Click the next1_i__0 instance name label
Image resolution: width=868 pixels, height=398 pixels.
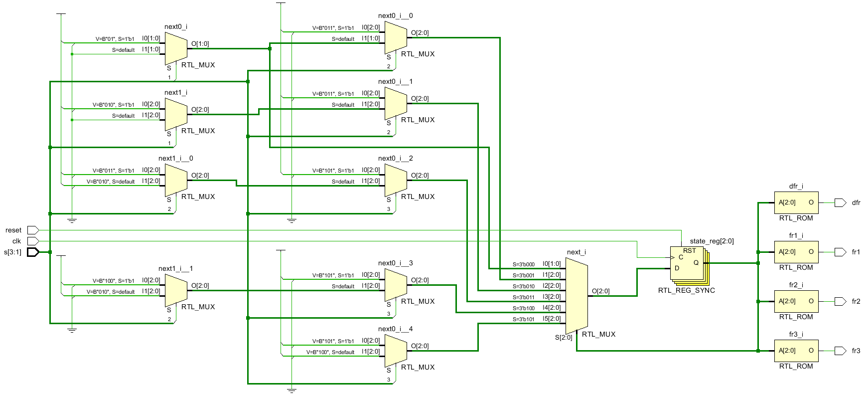(x=176, y=159)
